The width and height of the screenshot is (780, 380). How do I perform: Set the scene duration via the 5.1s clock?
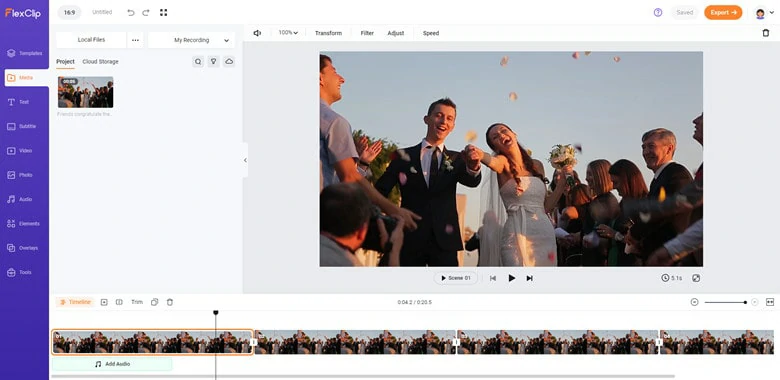coord(672,278)
